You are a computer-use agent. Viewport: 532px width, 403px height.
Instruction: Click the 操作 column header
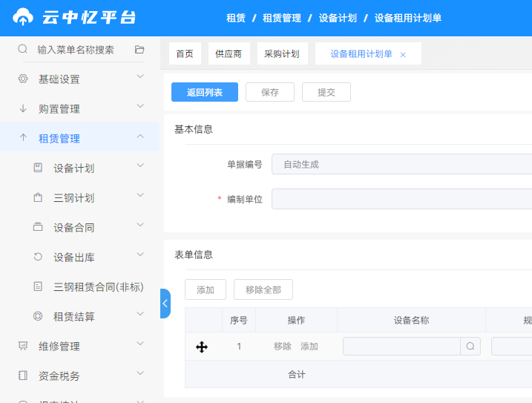point(296,320)
